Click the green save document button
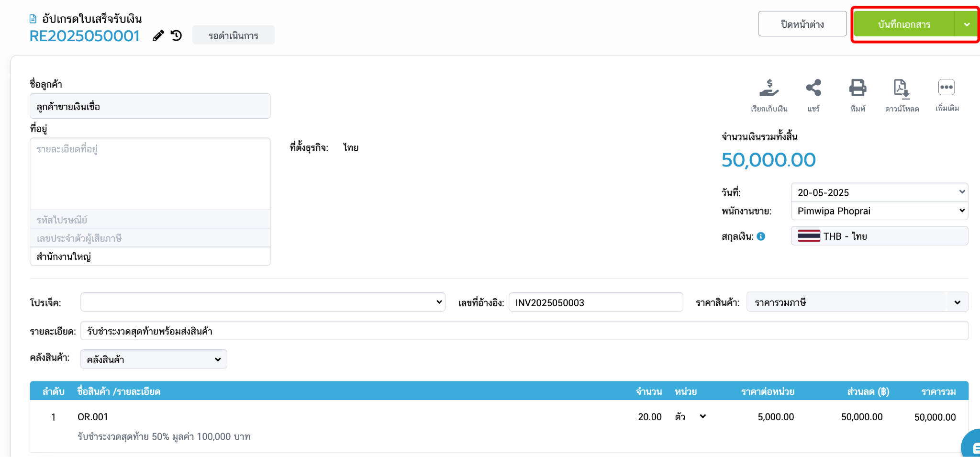This screenshot has height=457, width=980. tap(904, 24)
